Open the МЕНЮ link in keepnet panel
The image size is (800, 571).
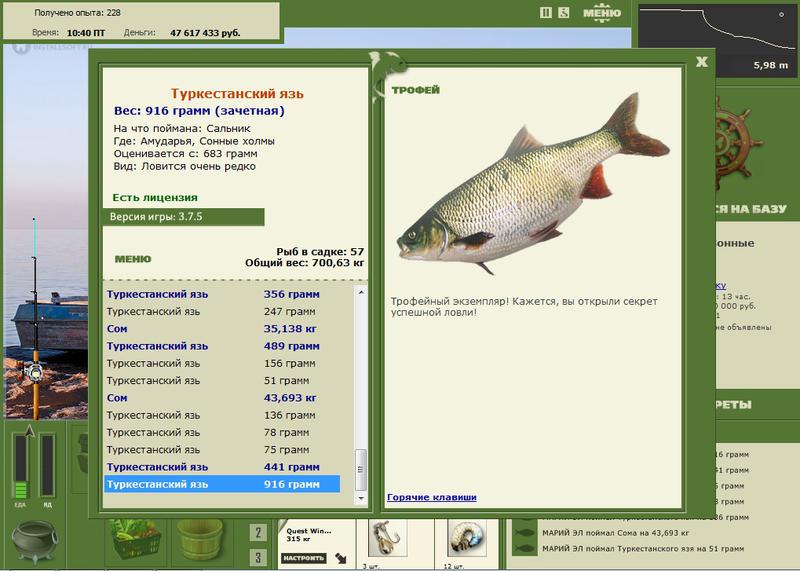(133, 259)
